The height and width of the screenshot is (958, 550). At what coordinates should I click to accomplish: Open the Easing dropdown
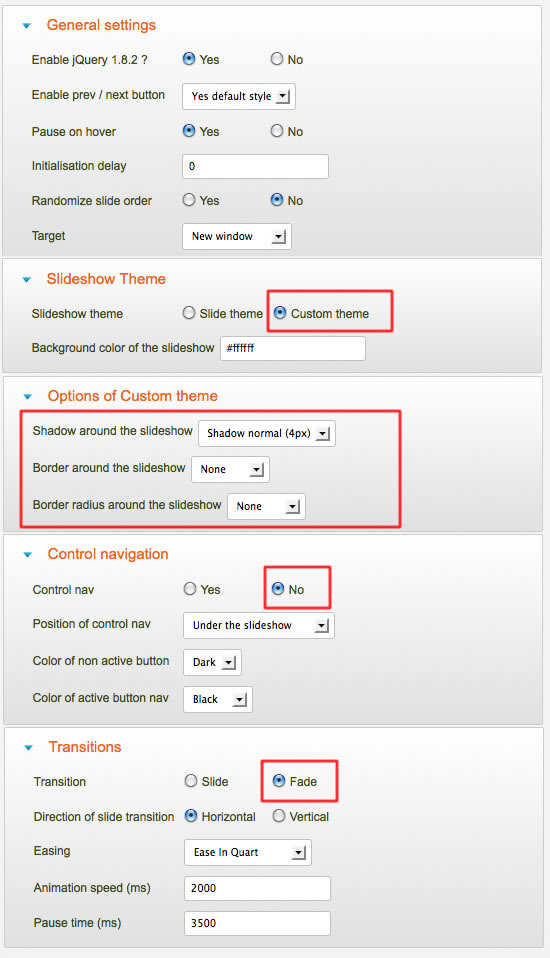pyautogui.click(x=248, y=853)
